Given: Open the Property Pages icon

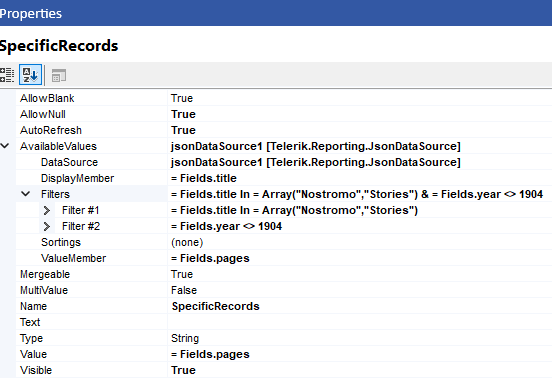Looking at the screenshot, I should coord(58,75).
